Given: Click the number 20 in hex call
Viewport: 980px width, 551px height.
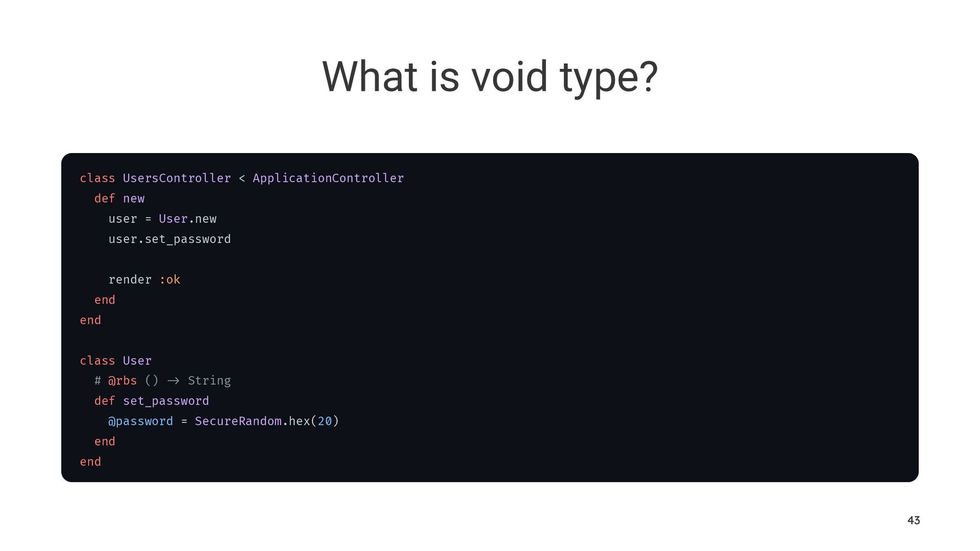Looking at the screenshot, I should (x=325, y=421).
